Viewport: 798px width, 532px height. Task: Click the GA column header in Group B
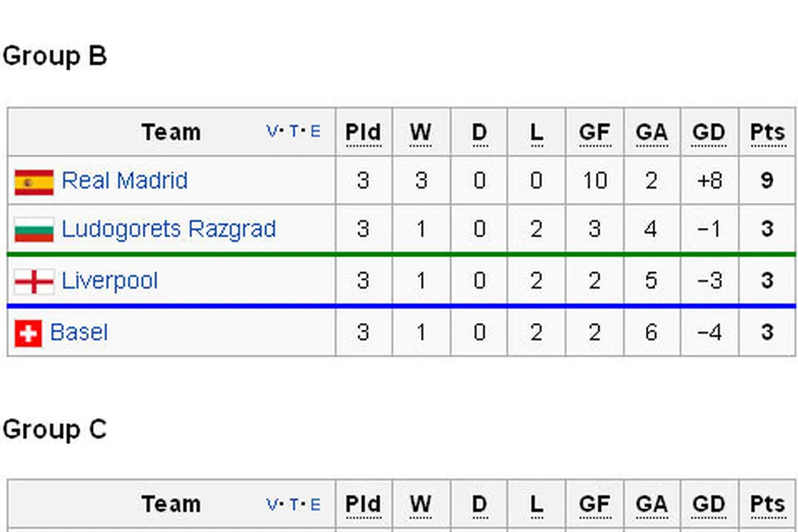[x=651, y=132]
